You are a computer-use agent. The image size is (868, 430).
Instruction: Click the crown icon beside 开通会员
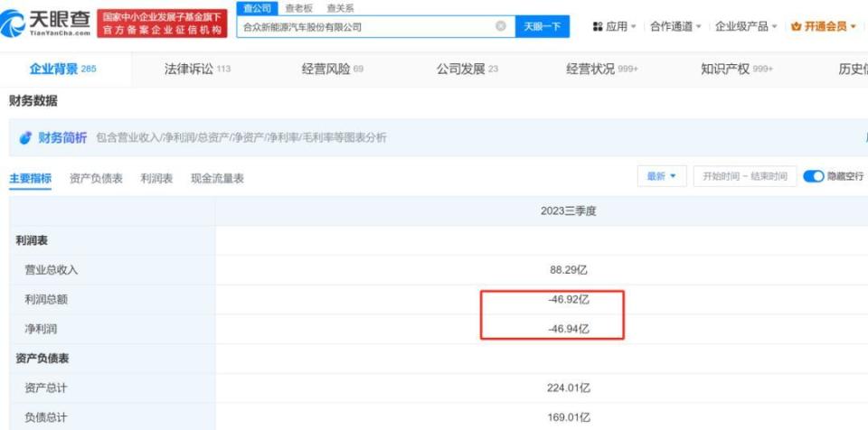[x=796, y=26]
